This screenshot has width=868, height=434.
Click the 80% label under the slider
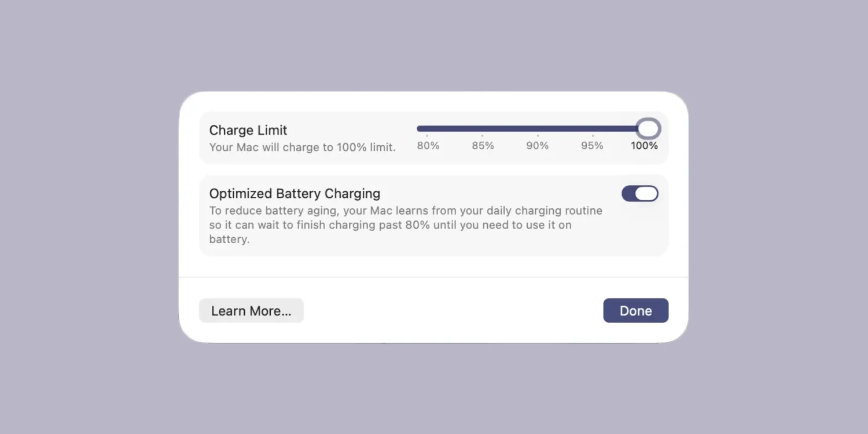pyautogui.click(x=428, y=146)
